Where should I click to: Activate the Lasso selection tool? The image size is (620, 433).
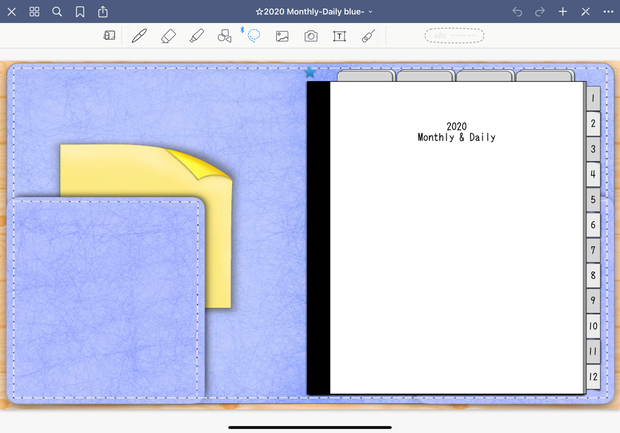coord(253,36)
